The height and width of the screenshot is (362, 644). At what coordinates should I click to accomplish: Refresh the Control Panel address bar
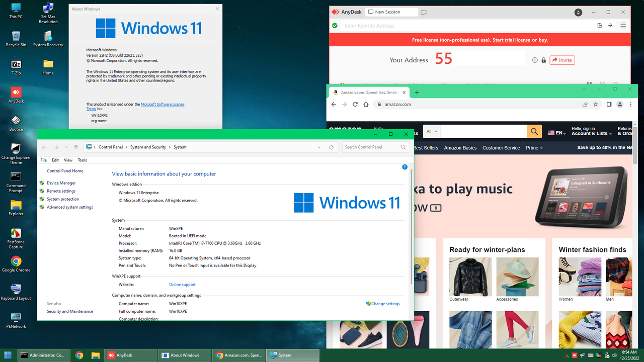[331, 147]
